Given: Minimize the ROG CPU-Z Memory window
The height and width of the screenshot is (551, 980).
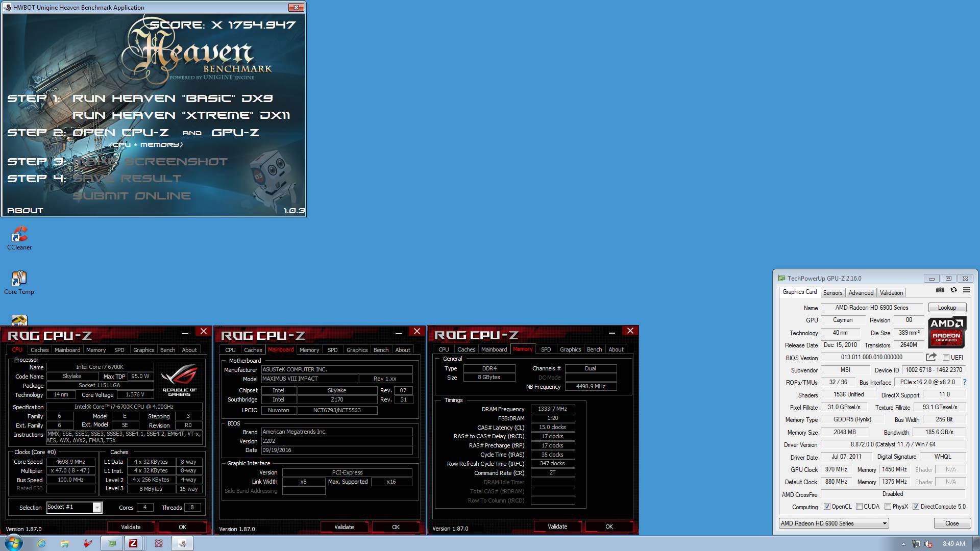Looking at the screenshot, I should [x=612, y=332].
